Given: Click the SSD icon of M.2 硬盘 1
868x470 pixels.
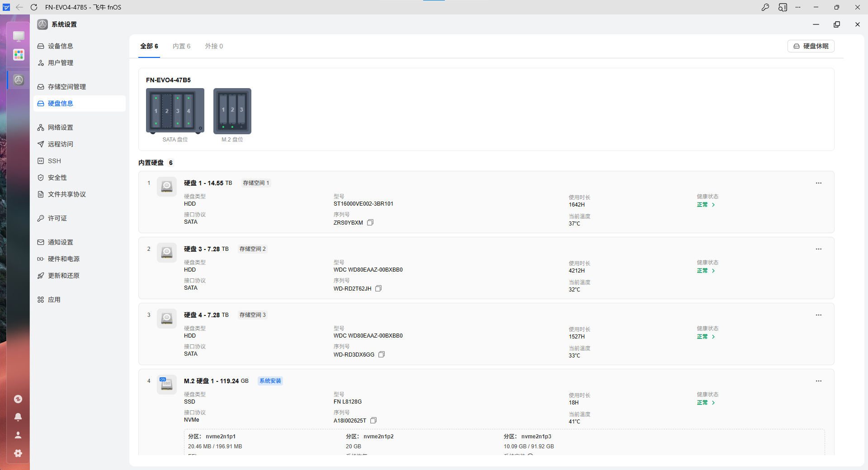Looking at the screenshot, I should 167,385.
